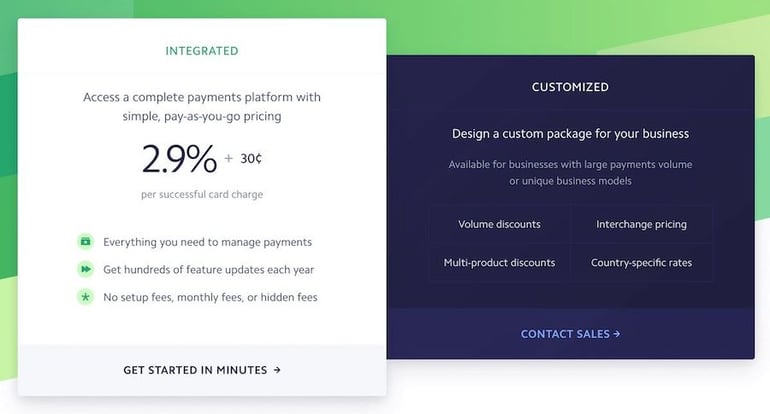
Task: Open the Get Started in Minutes link
Action: 202,370
